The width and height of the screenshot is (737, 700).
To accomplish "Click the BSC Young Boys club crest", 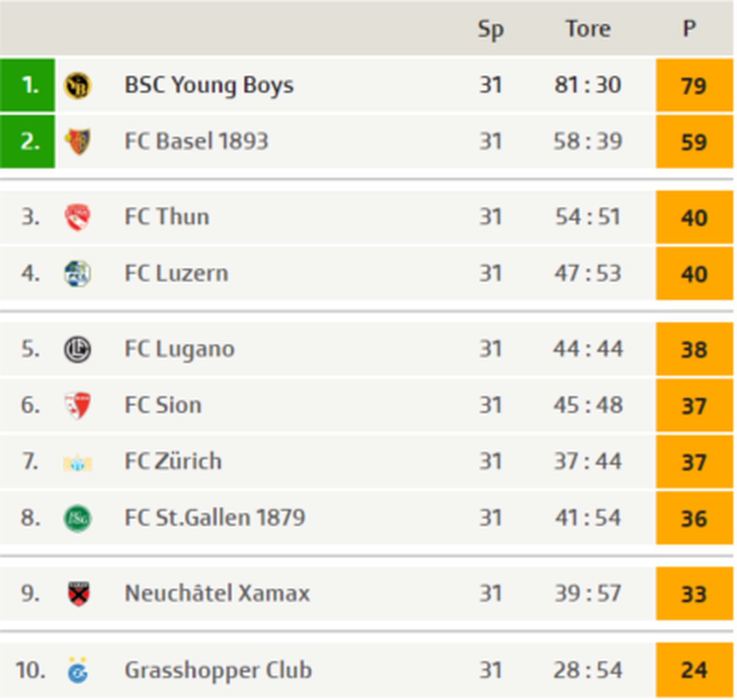I will 77,86.
